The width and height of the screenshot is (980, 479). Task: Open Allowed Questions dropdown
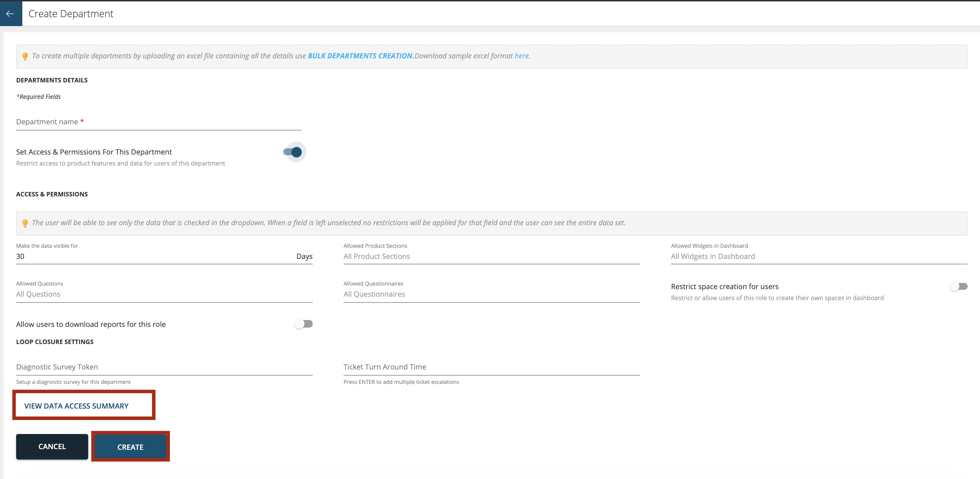164,294
